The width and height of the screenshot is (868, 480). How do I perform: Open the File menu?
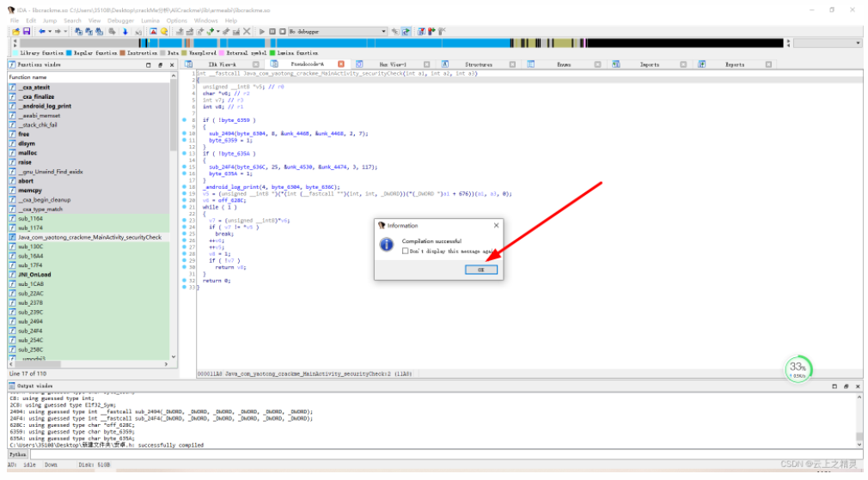coord(15,21)
